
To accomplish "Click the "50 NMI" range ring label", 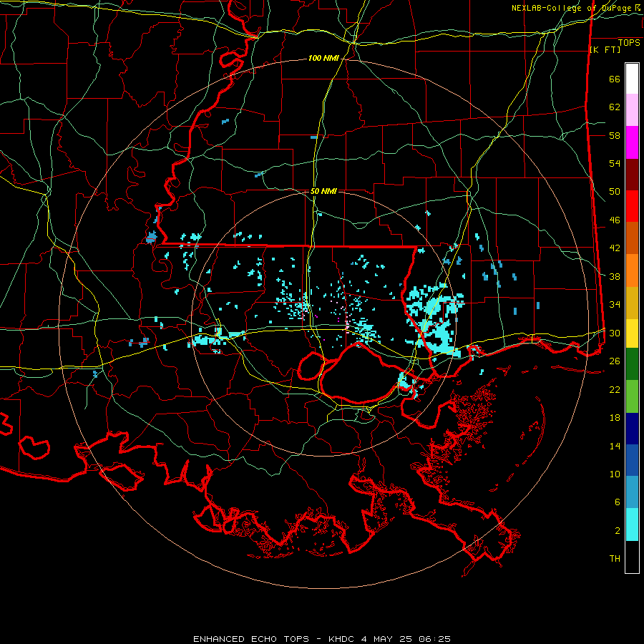I will (x=323, y=191).
